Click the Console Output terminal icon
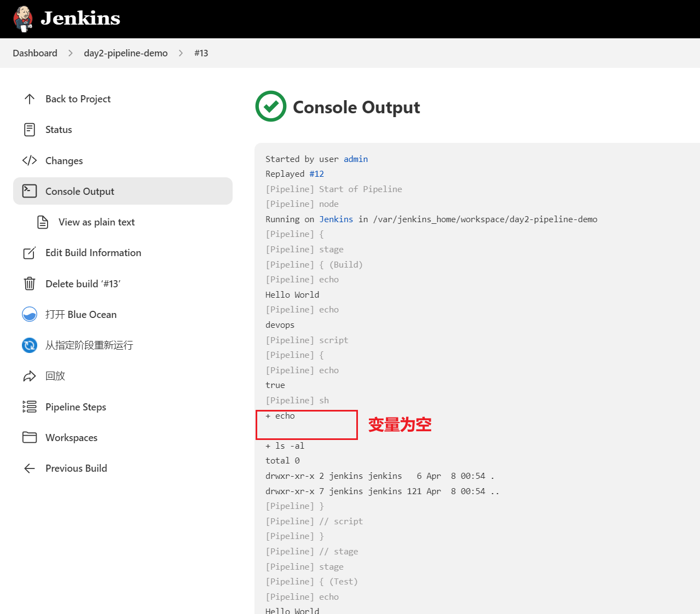 click(x=30, y=191)
